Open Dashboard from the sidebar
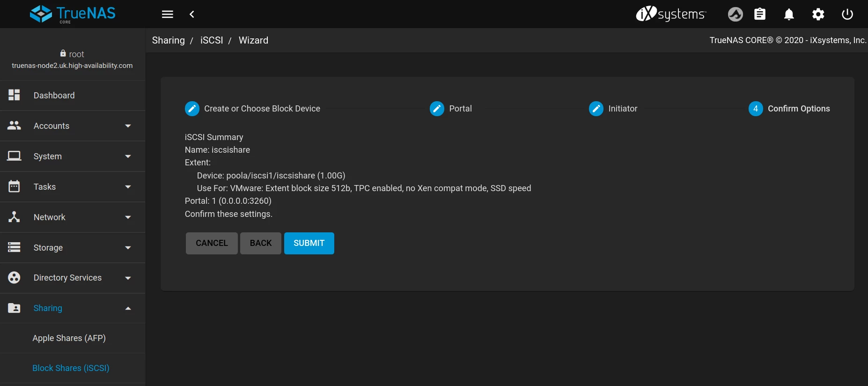This screenshot has height=386, width=868. coord(54,96)
